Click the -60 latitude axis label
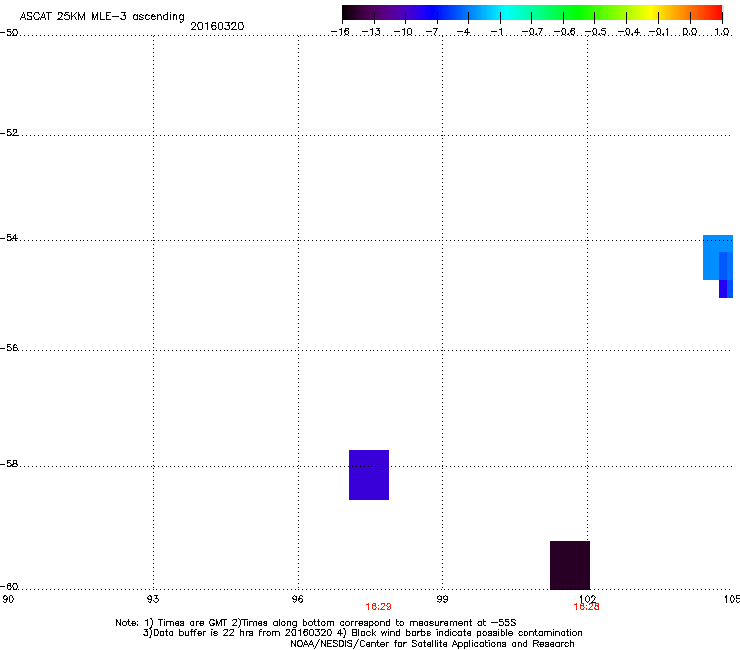Viewport: 740px width, 650px height. [9, 587]
